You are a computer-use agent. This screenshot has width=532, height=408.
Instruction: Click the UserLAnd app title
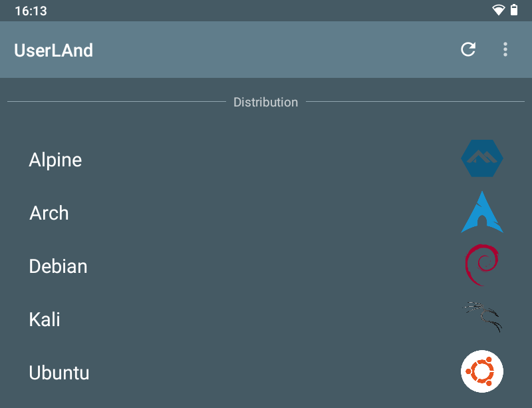(53, 50)
